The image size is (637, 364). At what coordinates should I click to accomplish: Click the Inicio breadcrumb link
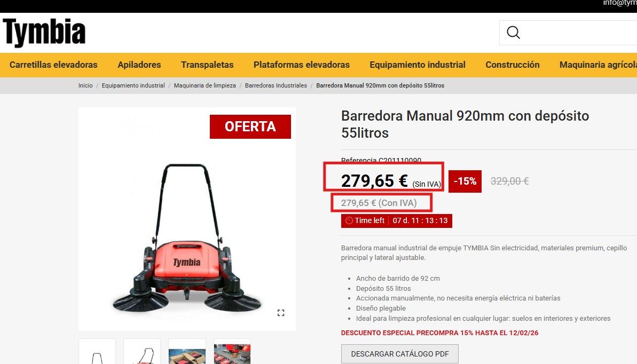tap(85, 85)
